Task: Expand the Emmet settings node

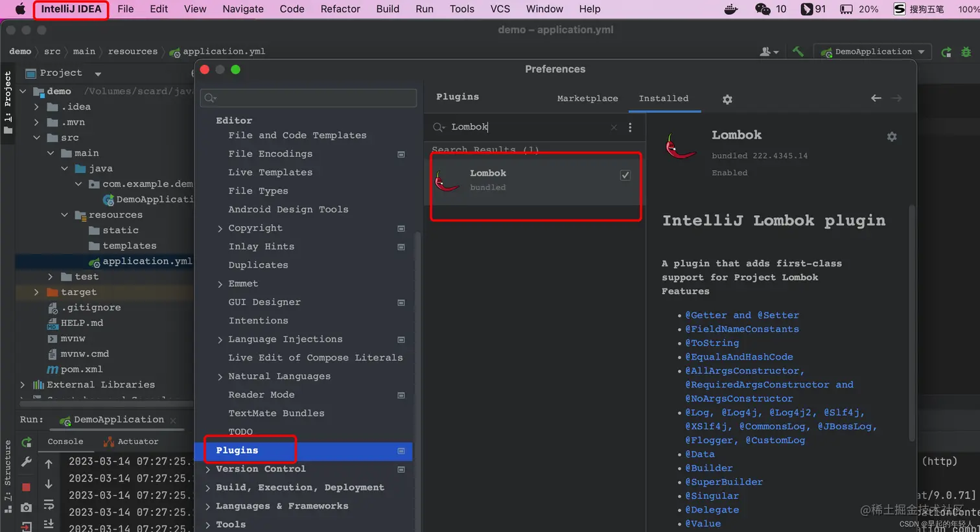Action: [220, 284]
